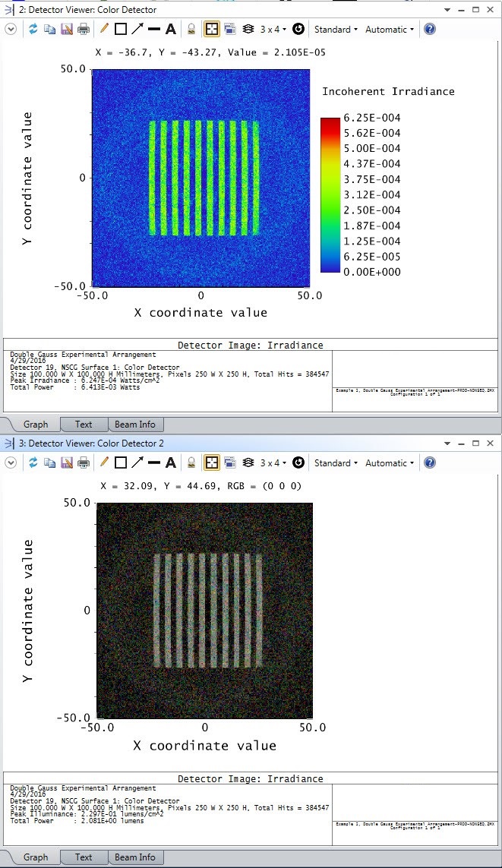Click reset zoom icon in Color Detector window

(x=298, y=30)
